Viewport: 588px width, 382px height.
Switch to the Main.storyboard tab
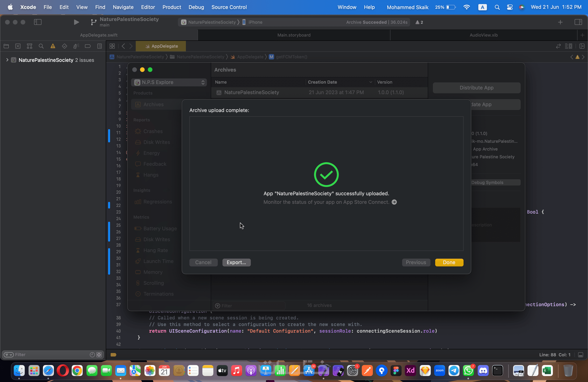point(294,35)
